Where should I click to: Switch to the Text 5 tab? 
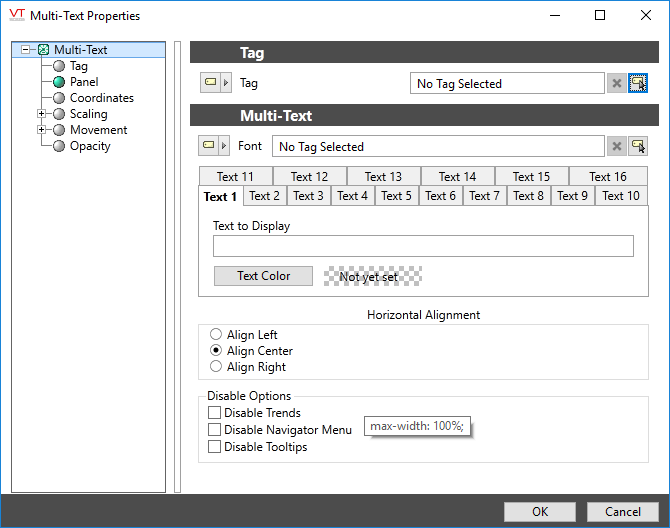(x=396, y=196)
